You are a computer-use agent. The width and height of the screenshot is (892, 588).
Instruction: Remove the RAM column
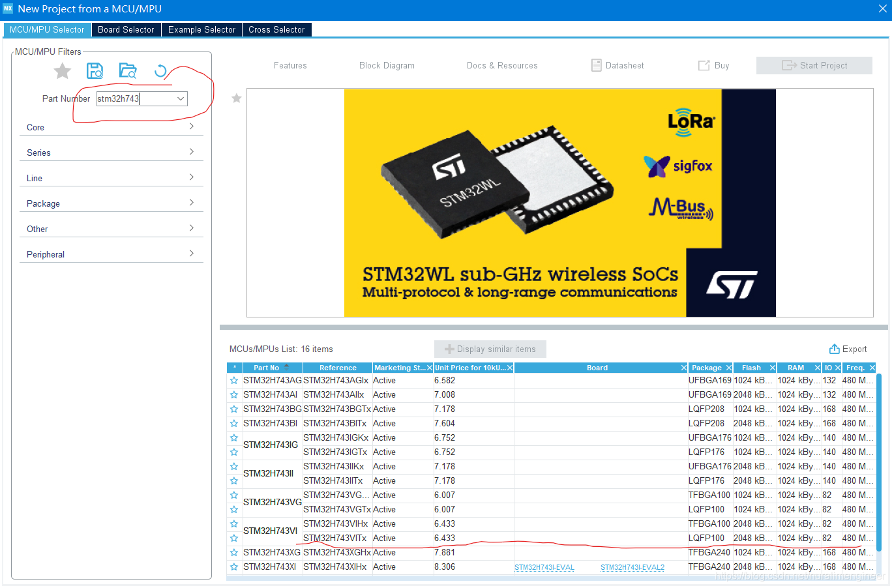818,368
